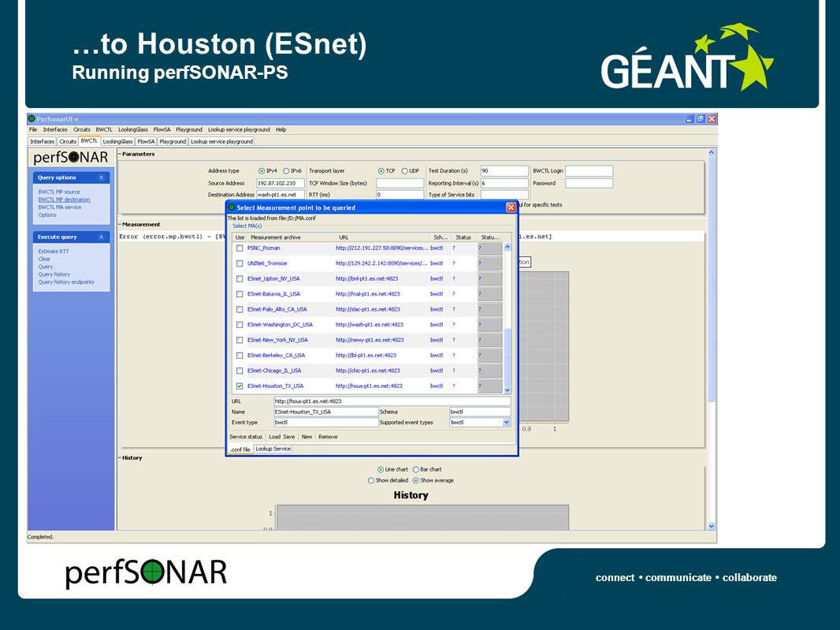Screen dimensions: 840x630
Task: Click the Estimate RTT link
Action: (53, 252)
